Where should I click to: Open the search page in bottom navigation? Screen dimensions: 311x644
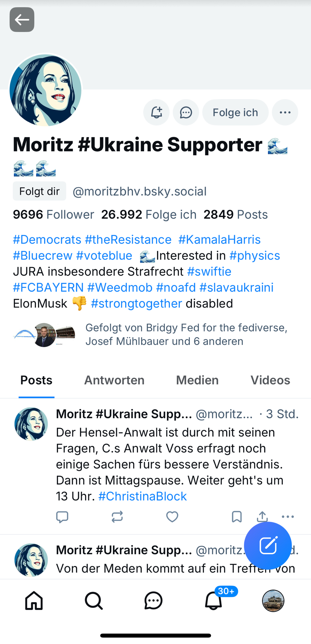[x=94, y=601]
